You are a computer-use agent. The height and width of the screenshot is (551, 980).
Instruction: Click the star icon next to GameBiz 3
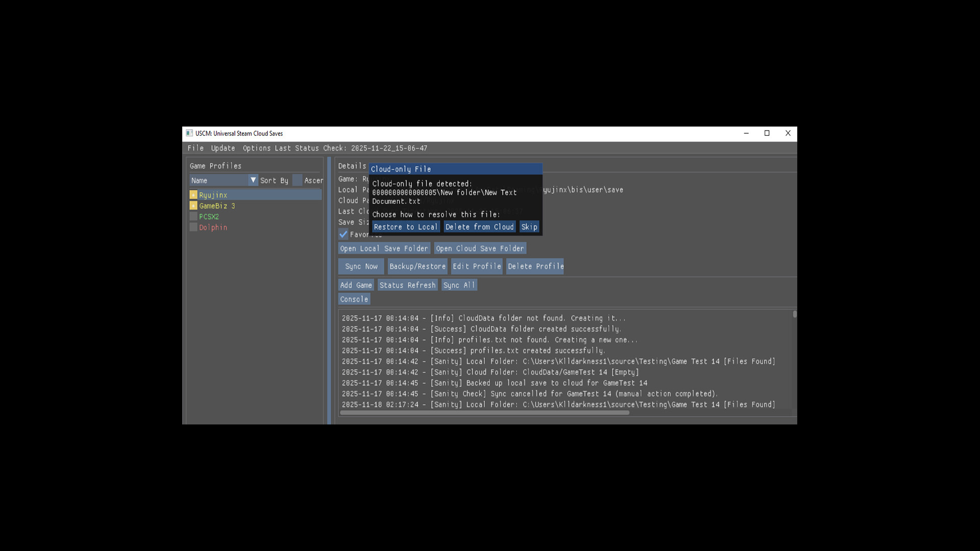click(x=193, y=206)
